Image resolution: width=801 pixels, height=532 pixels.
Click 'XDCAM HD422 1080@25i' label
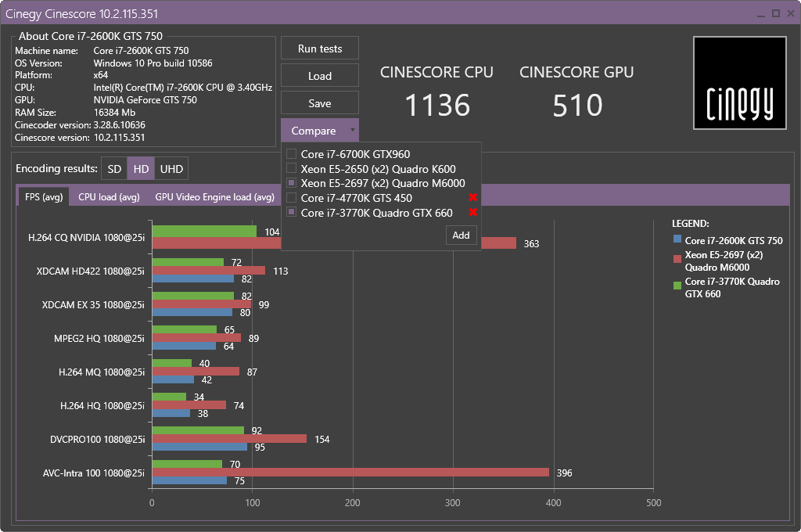[x=91, y=271]
